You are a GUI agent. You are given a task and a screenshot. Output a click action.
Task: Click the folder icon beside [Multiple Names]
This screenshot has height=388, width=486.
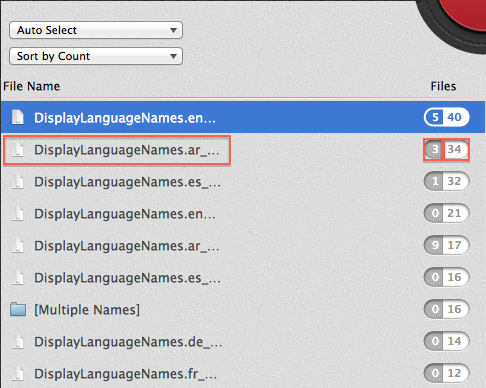18,309
